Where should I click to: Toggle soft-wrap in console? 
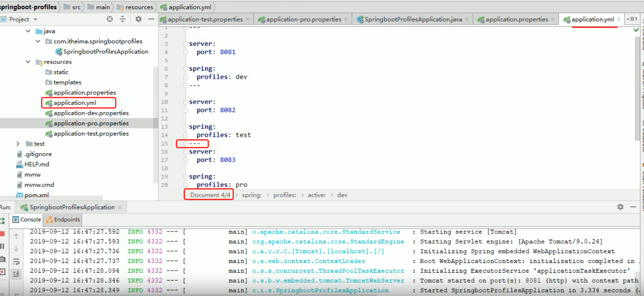pos(16,261)
